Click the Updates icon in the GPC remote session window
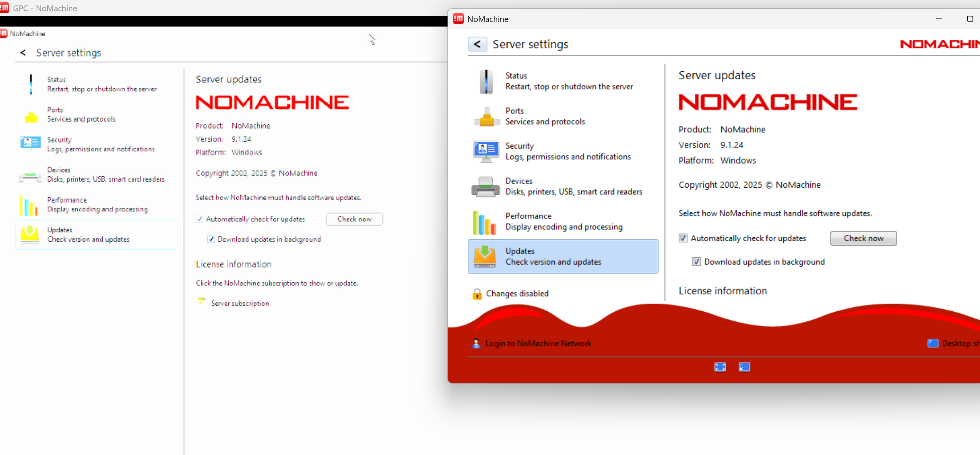The height and width of the screenshot is (455, 980). tap(30, 235)
